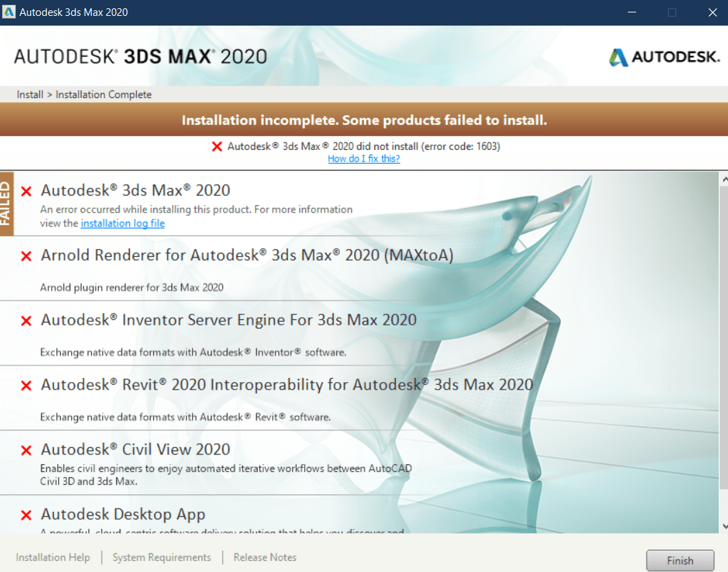Click 'Install > Installation Complete' breadcrumb
The width and height of the screenshot is (728, 572).
(x=84, y=95)
